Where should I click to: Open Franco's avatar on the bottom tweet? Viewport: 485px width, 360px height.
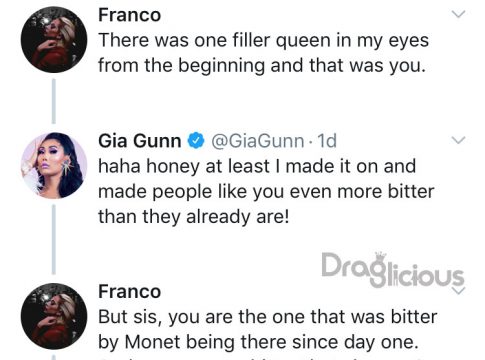pos(54,316)
